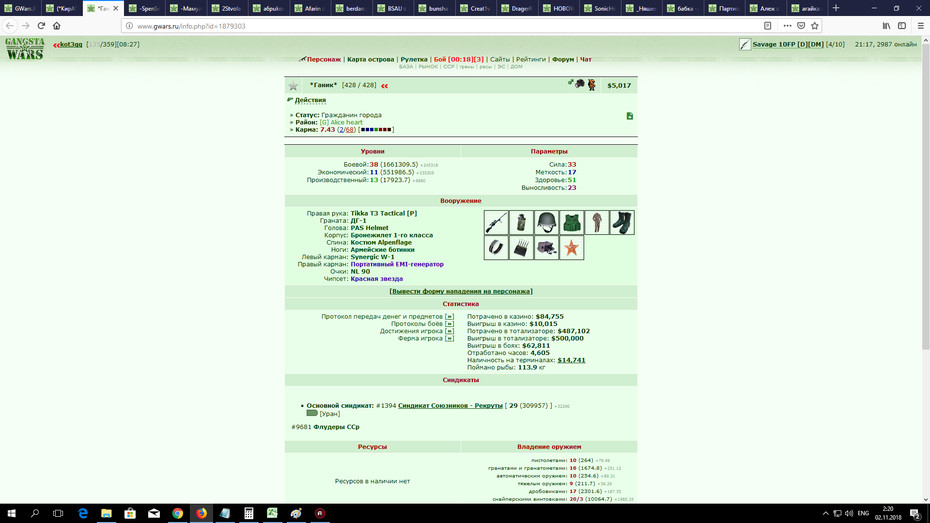930x523 pixels.
Task: Open the БАЗА submenu link
Action: point(406,67)
